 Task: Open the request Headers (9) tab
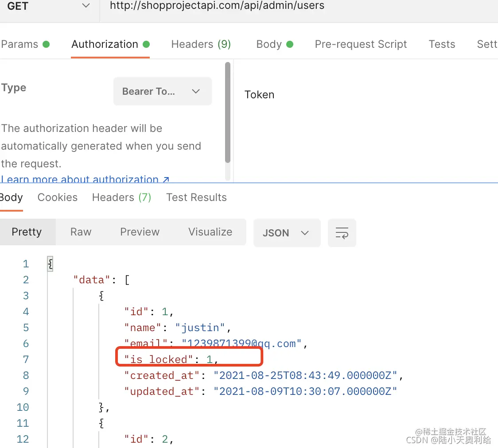tap(201, 44)
